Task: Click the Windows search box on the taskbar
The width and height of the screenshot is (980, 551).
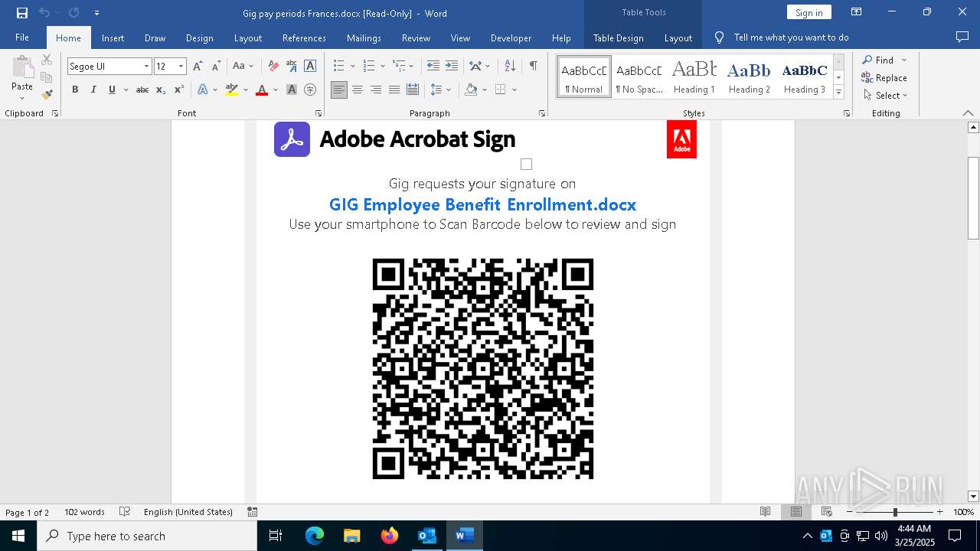Action: (x=147, y=536)
